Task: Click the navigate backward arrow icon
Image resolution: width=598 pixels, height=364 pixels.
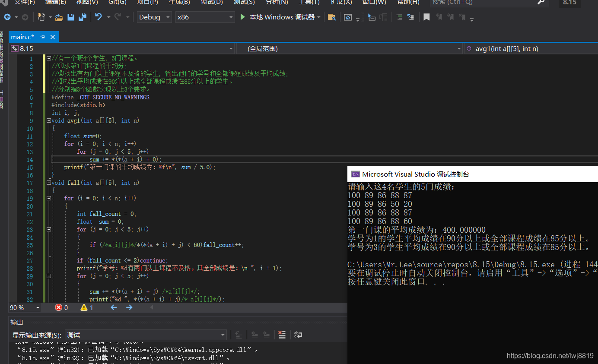Action: coord(7,17)
